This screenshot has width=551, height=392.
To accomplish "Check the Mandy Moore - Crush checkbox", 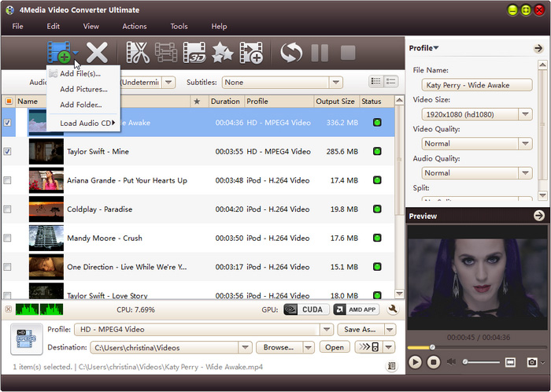I will point(7,238).
